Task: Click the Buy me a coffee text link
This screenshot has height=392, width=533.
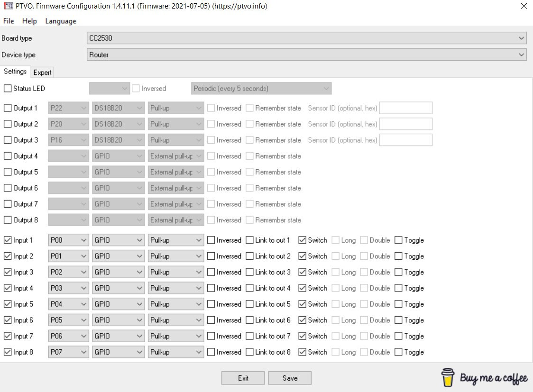Action: pos(494,378)
